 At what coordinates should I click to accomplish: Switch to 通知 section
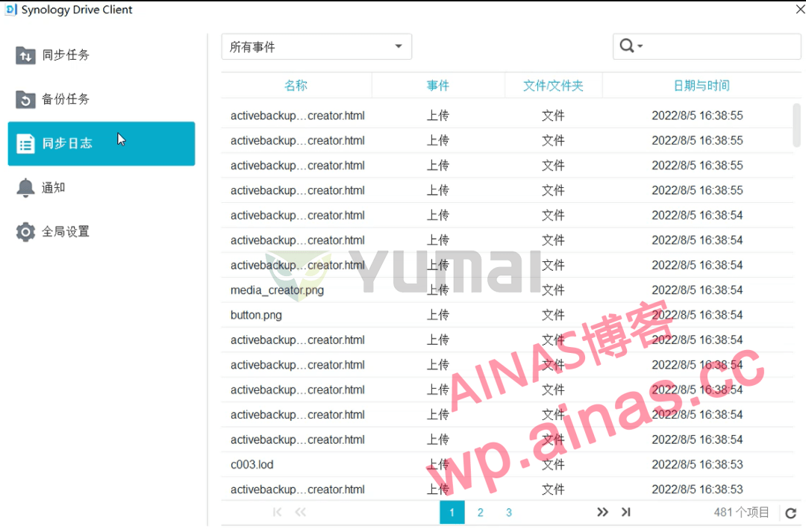pos(101,187)
